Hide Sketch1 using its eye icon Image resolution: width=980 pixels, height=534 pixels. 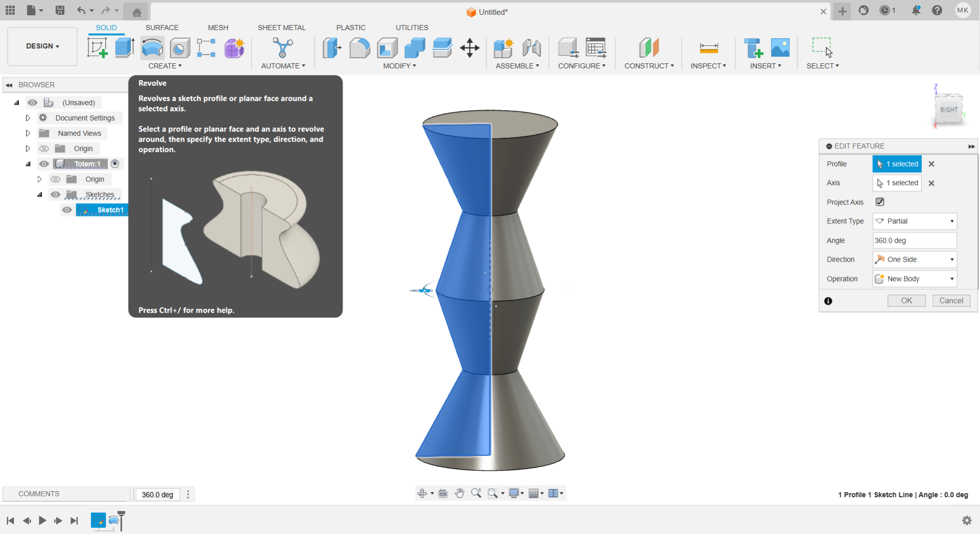pyautogui.click(x=67, y=210)
